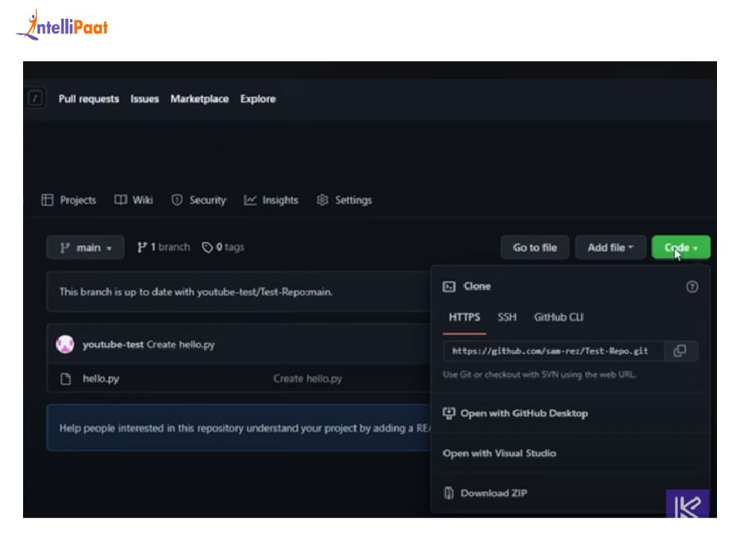Open the main branch dropdown
Screen dimensions: 756x546
pos(85,248)
